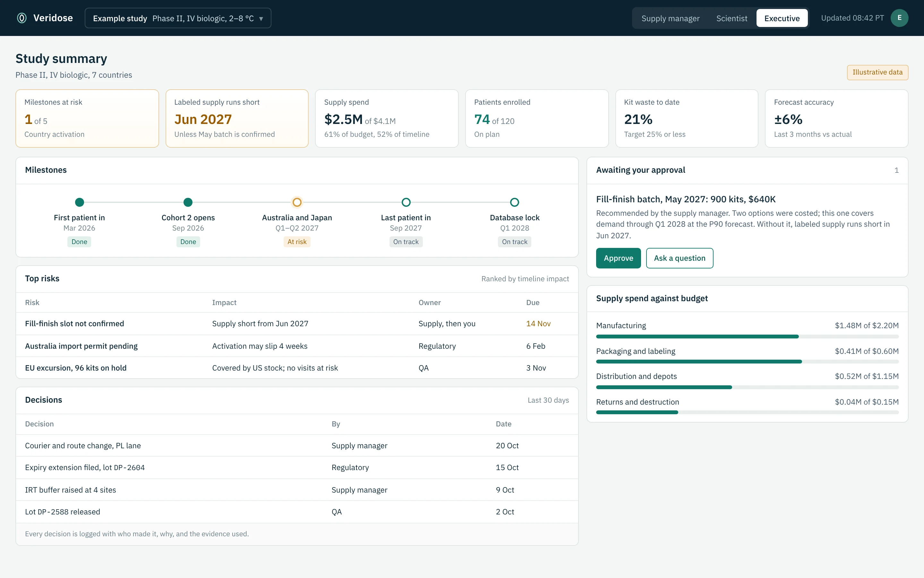Select Fill-finish slot not confirmed risk
The width and height of the screenshot is (924, 578).
tap(297, 324)
